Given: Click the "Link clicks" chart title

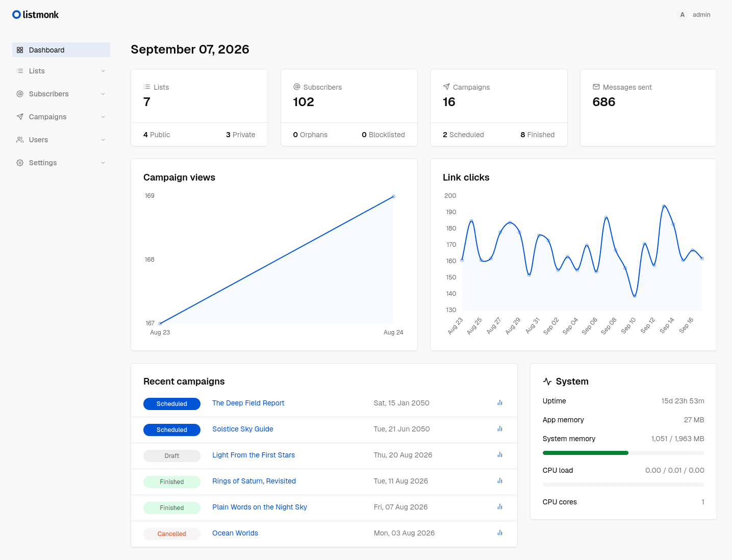Looking at the screenshot, I should (466, 177).
